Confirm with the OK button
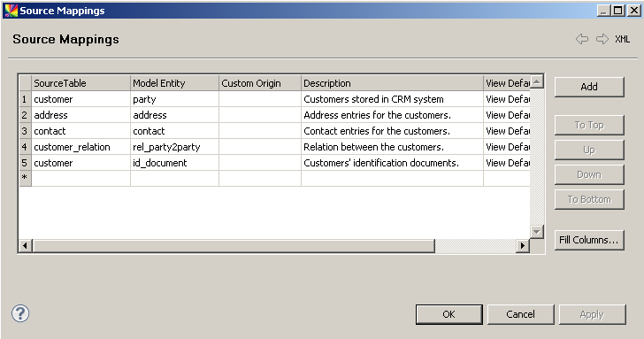644x339 pixels. pos(448,314)
